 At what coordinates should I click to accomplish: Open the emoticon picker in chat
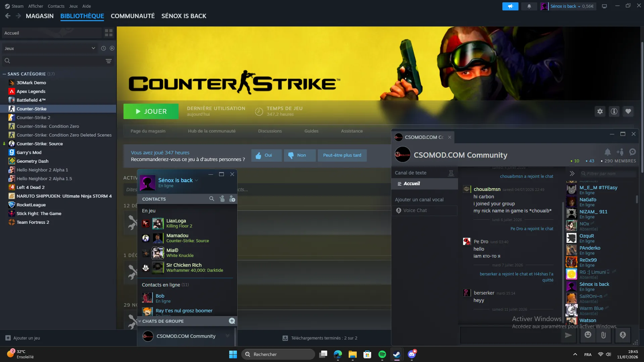point(588,335)
